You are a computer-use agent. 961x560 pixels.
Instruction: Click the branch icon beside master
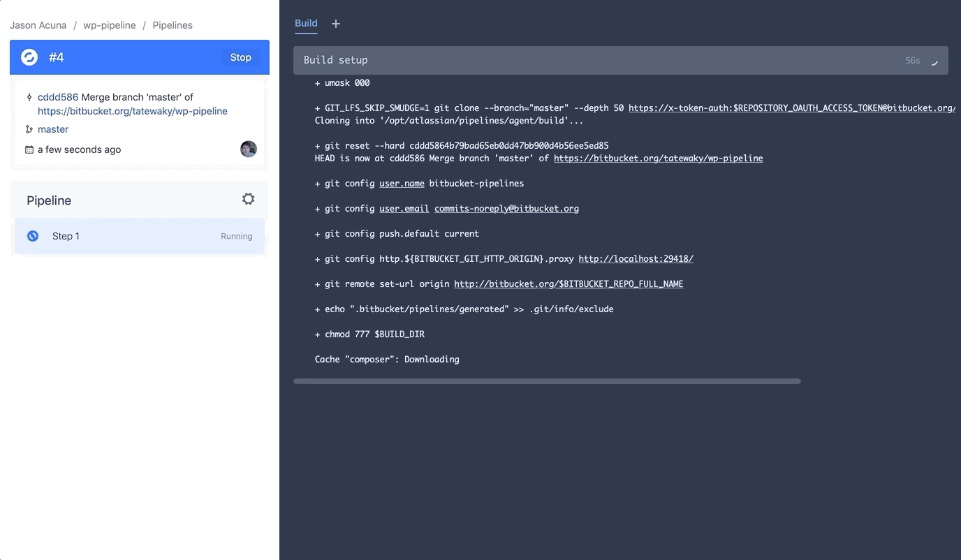(x=29, y=129)
